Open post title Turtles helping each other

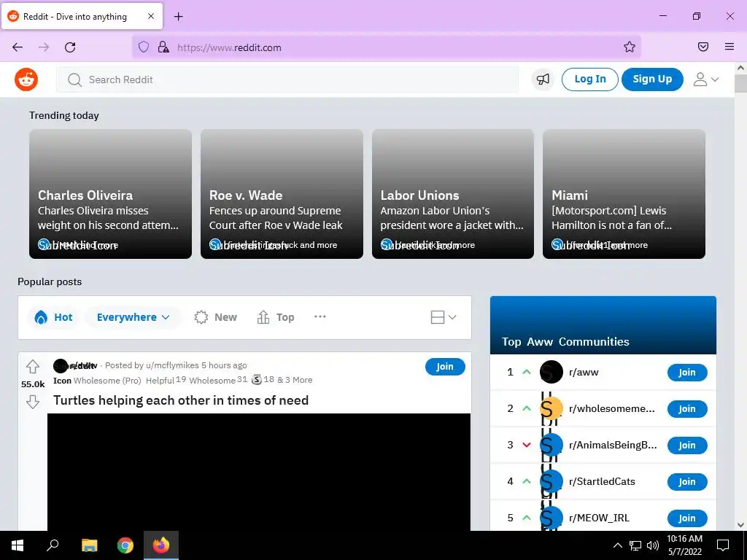point(181,400)
